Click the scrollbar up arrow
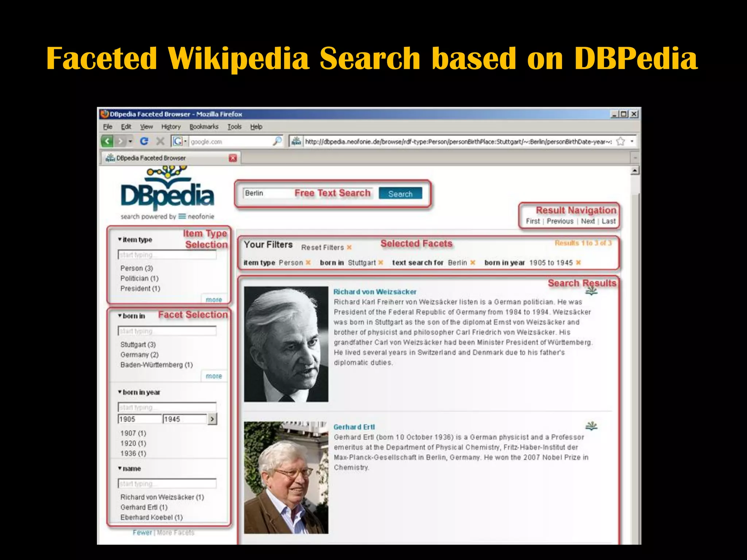This screenshot has height=560, width=747. tap(635, 170)
